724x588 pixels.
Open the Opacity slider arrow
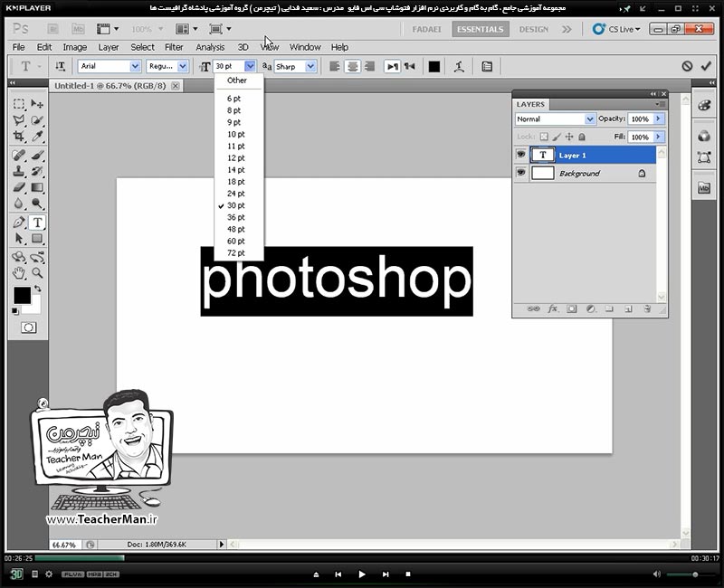click(x=659, y=119)
